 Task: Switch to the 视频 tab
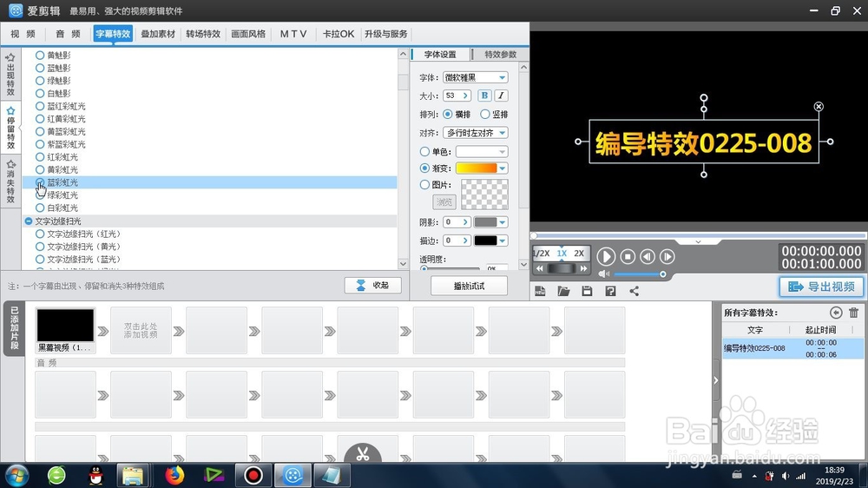click(x=23, y=34)
